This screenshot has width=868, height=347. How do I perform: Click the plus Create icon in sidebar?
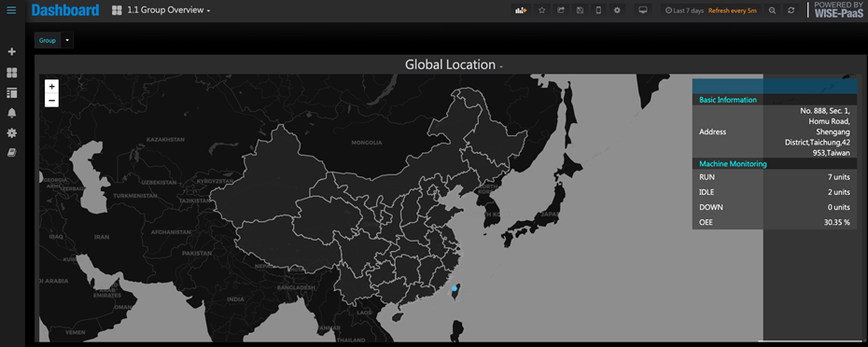pyautogui.click(x=11, y=51)
